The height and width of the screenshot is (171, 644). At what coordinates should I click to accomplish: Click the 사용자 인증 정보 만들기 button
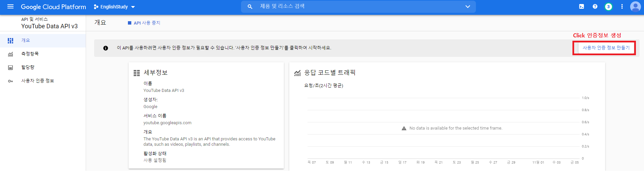pos(606,48)
